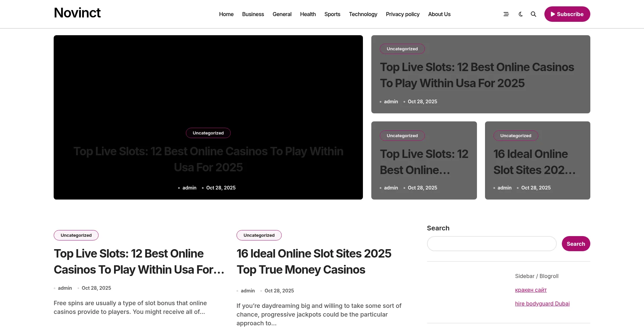
Task: Visit the About Us menu item
Action: [x=439, y=14]
